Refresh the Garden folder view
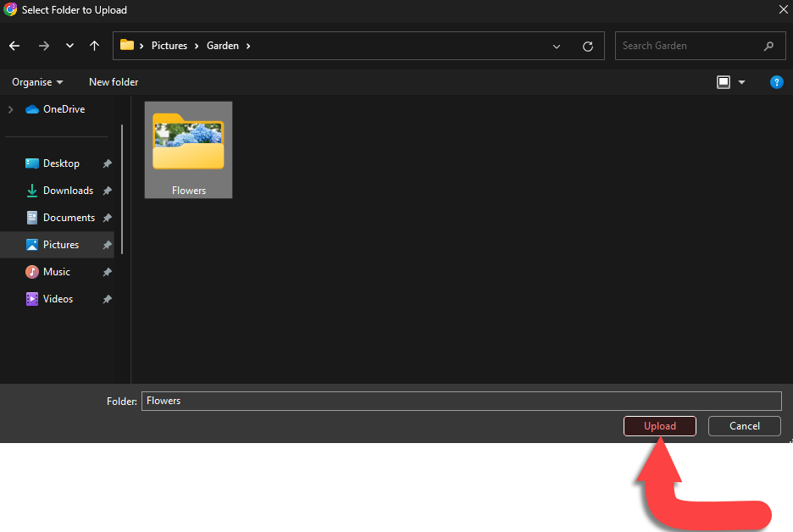 [x=588, y=47]
